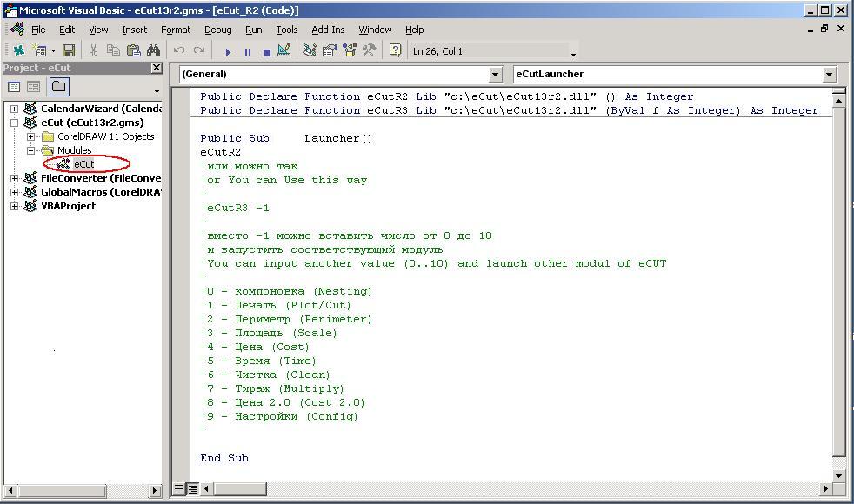The image size is (854, 504).
Task: Click the Visual Basic Help question icon
Action: coord(396,50)
